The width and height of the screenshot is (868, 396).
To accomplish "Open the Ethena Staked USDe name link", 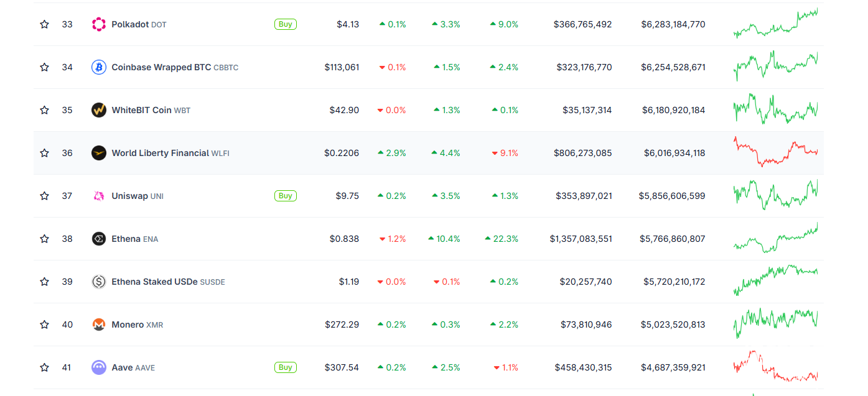I will [x=154, y=282].
